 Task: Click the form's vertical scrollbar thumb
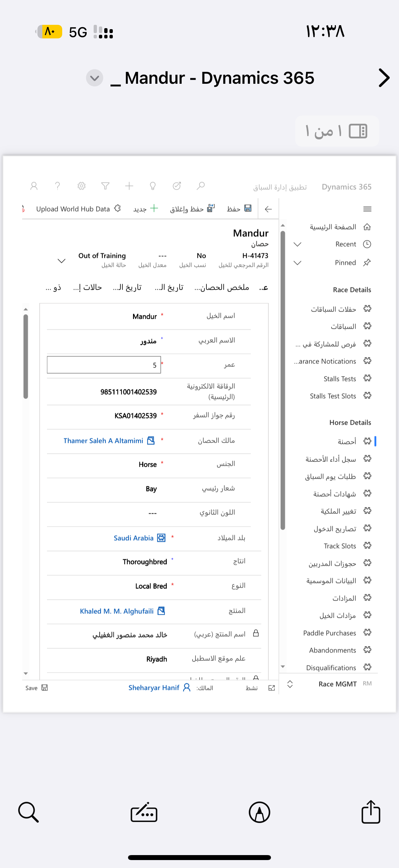[x=25, y=356]
